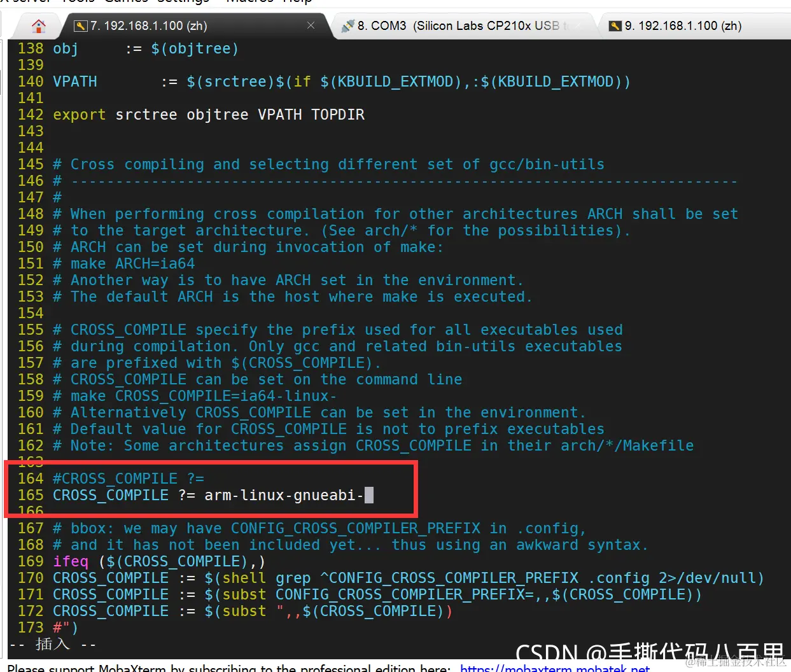The image size is (791, 672).
Task: Click line 162 'Note: Some architectures assign'
Action: point(373,446)
